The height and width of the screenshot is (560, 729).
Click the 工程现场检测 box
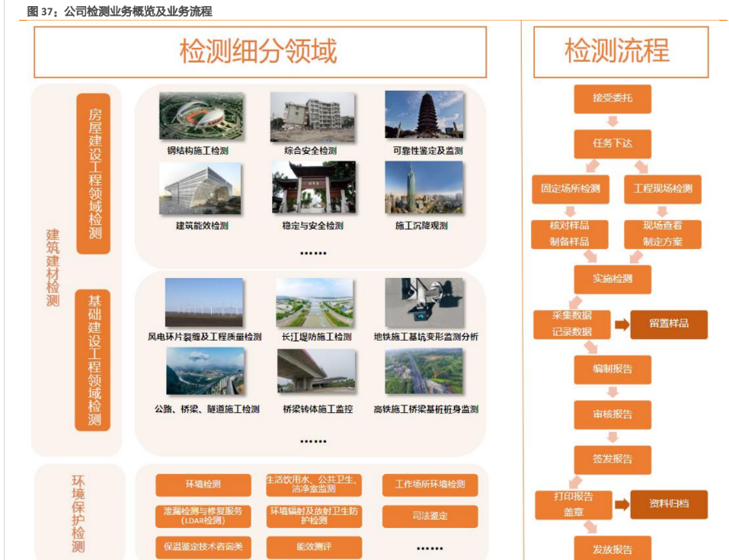[663, 188]
